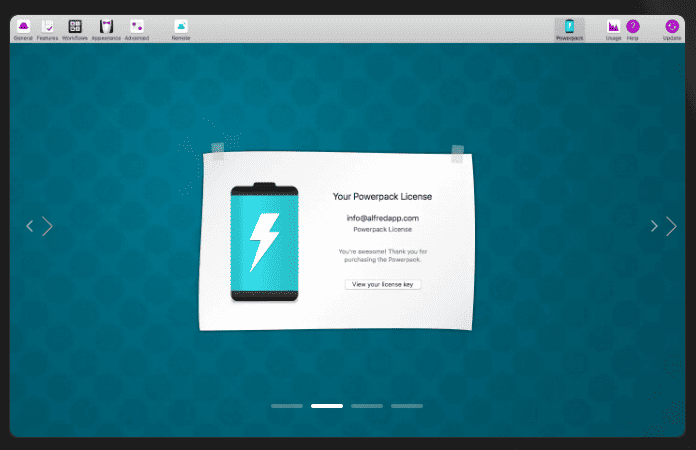The height and width of the screenshot is (450, 696).
Task: Click the small left arrow chevron
Action: [x=30, y=226]
